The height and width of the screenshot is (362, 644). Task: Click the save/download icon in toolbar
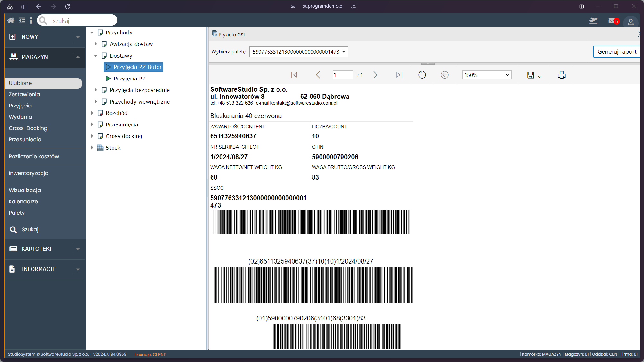[530, 74]
